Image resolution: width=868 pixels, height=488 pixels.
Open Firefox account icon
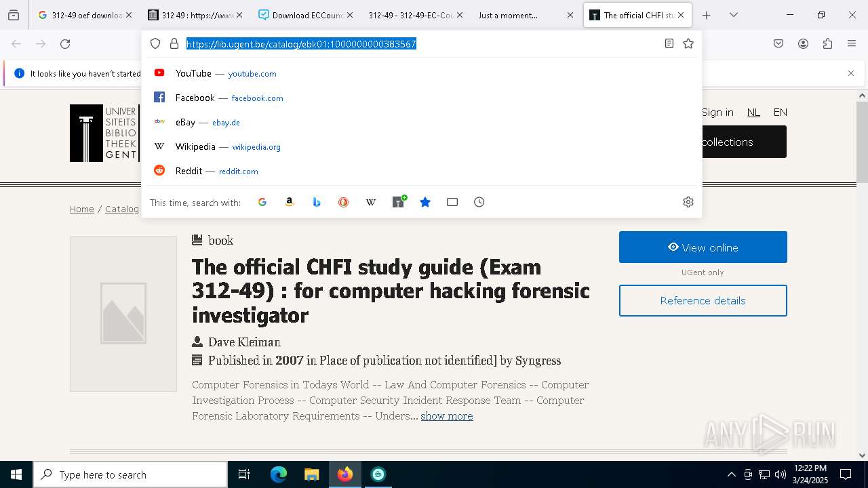[803, 43]
